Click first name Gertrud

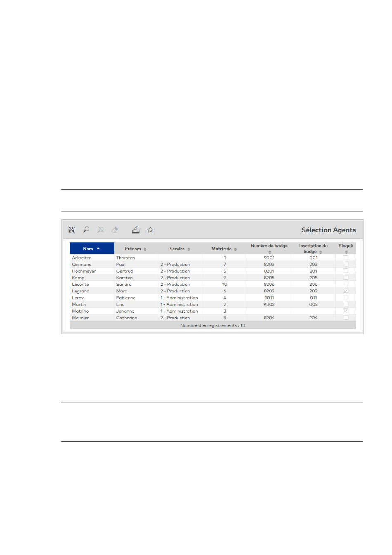click(x=125, y=271)
